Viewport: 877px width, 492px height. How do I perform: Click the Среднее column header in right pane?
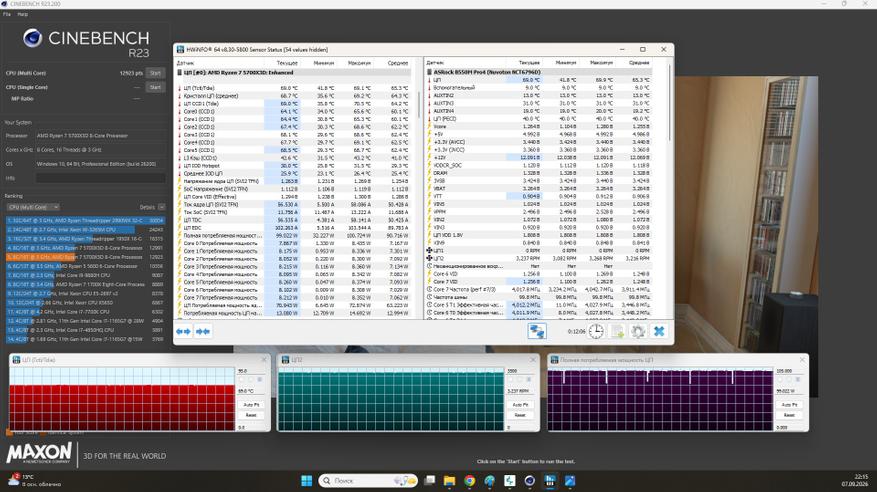[x=639, y=63]
